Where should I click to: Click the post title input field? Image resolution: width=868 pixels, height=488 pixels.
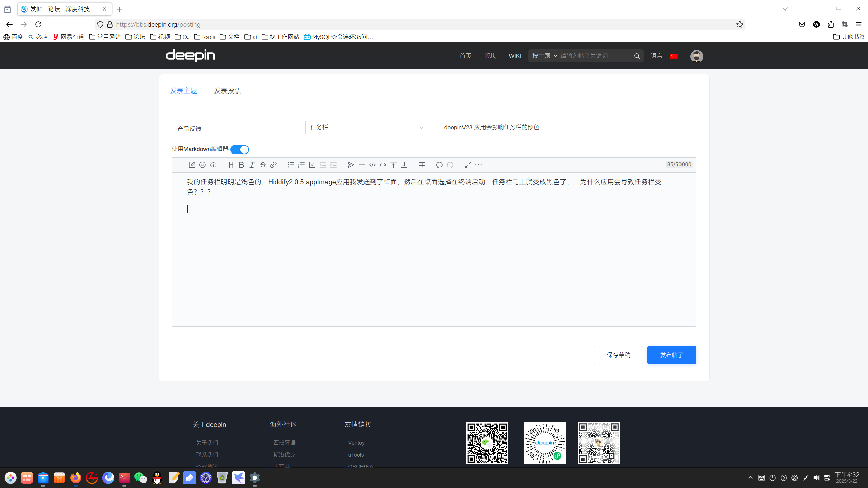(568, 127)
